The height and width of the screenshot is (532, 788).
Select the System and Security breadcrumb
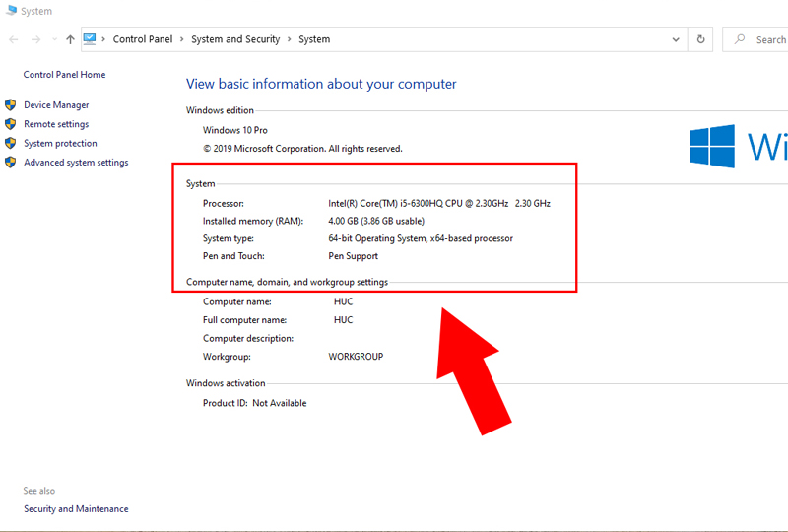tap(234, 39)
